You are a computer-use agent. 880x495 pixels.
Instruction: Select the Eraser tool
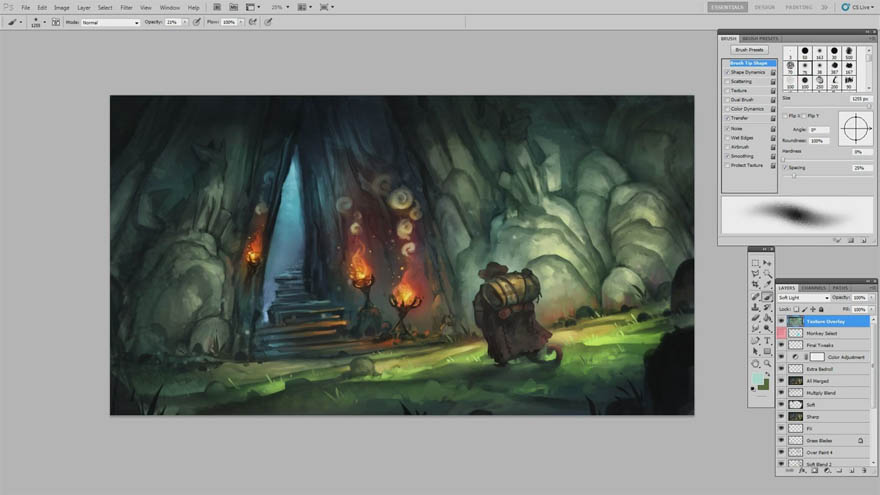(755, 319)
